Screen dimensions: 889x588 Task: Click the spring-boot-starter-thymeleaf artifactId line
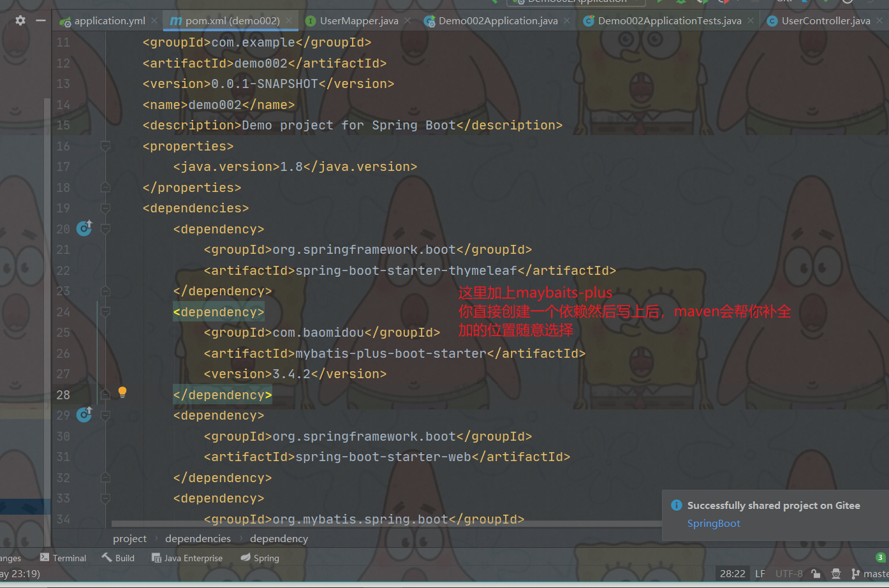[x=410, y=270]
